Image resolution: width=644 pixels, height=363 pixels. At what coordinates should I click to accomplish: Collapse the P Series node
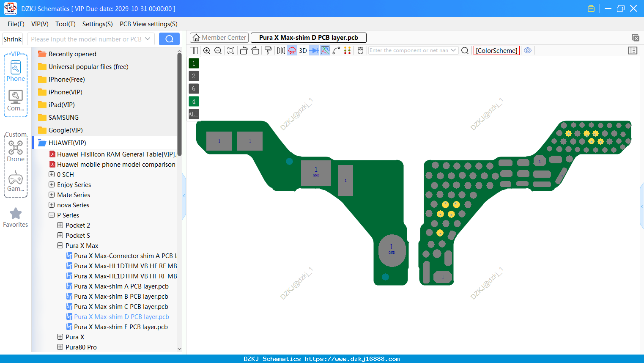[x=52, y=215]
